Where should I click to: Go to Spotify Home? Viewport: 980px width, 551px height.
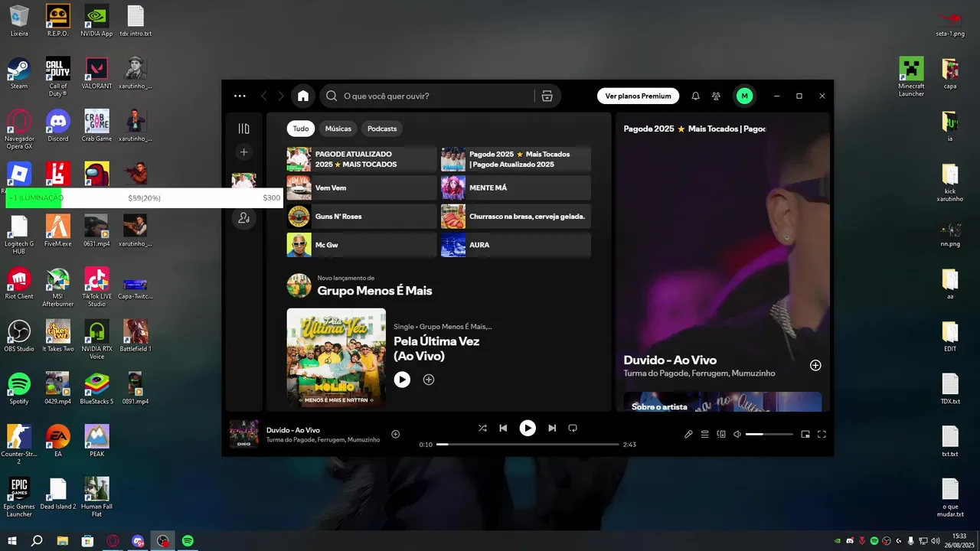click(303, 96)
